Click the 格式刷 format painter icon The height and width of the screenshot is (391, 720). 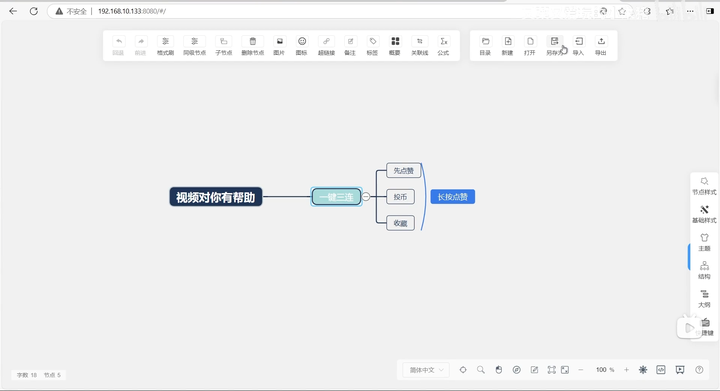tap(165, 46)
